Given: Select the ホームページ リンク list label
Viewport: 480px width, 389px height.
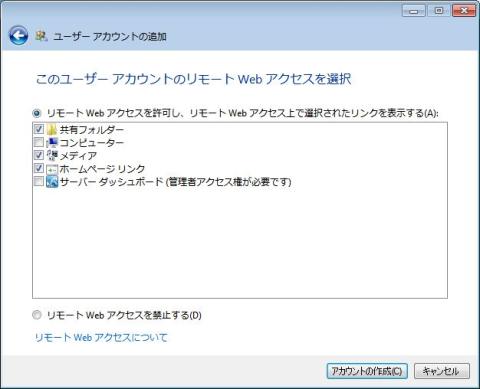Looking at the screenshot, I should 102,169.
